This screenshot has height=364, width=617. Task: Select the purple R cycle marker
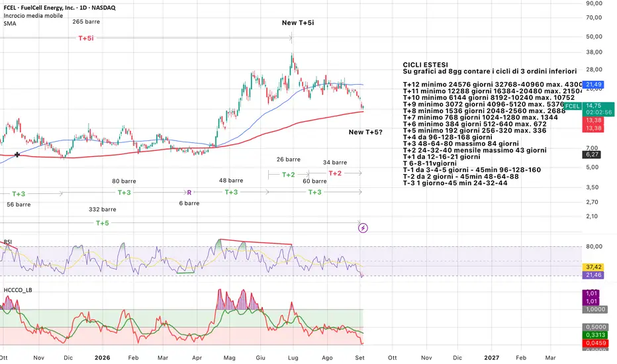[x=189, y=193]
